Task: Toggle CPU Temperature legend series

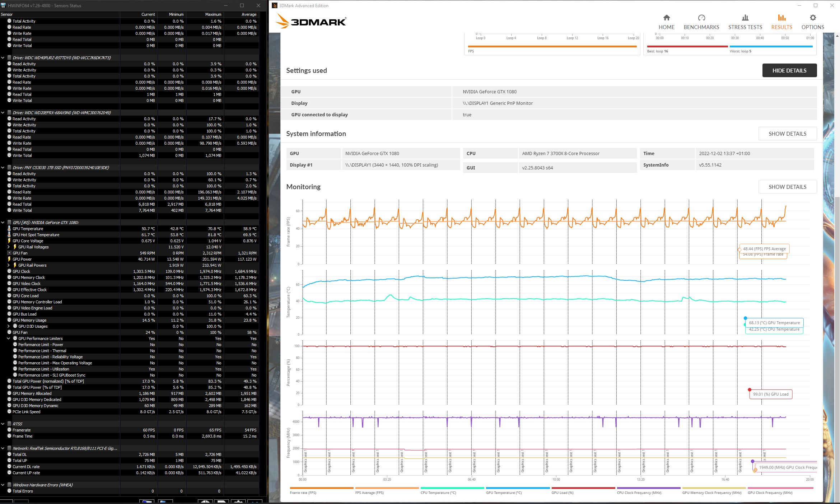Action: point(452,490)
